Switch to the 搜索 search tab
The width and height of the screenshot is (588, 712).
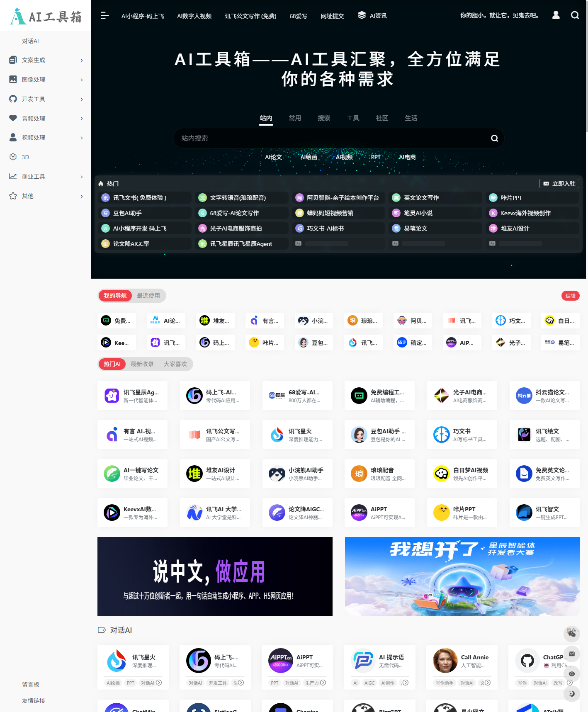324,118
